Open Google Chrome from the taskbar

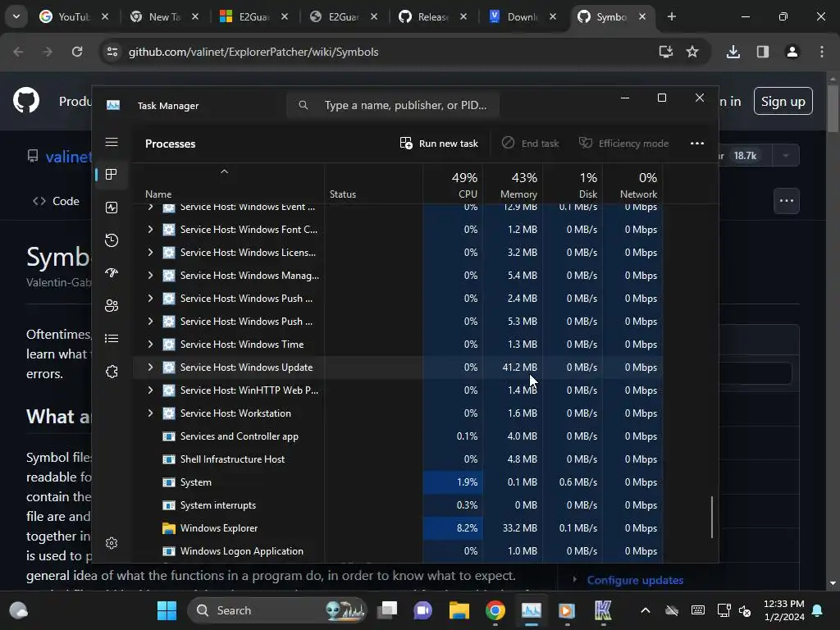(x=495, y=610)
